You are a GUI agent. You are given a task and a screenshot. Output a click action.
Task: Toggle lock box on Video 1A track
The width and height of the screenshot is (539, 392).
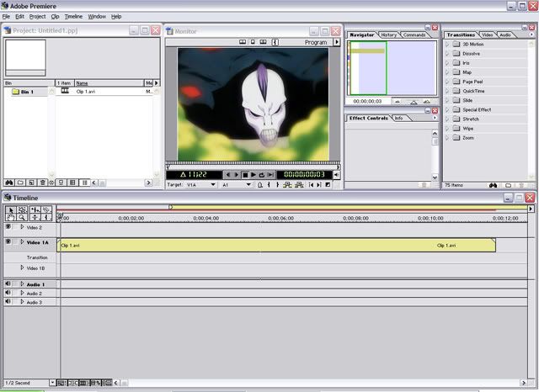coord(15,242)
